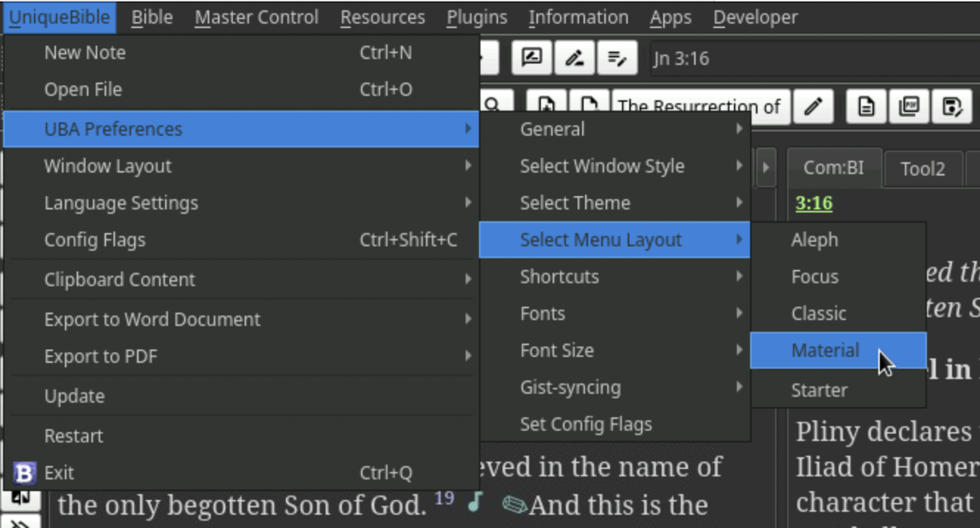
Task: Choose New Note from menu
Action: (x=242, y=53)
